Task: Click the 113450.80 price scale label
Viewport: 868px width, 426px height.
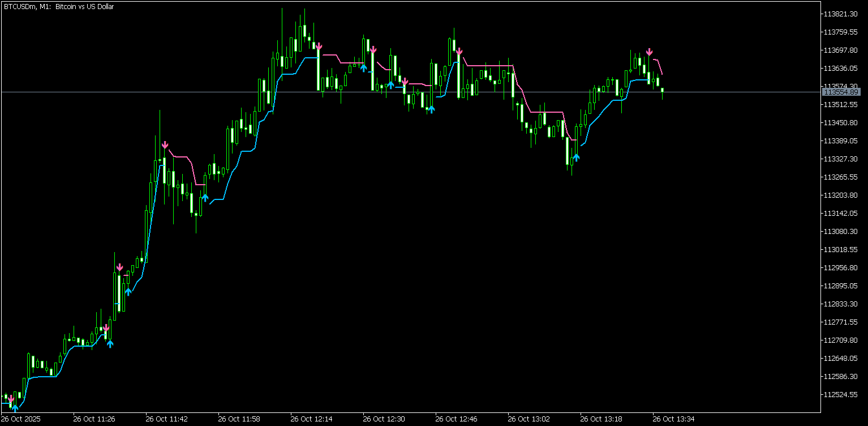Action: pyautogui.click(x=841, y=122)
